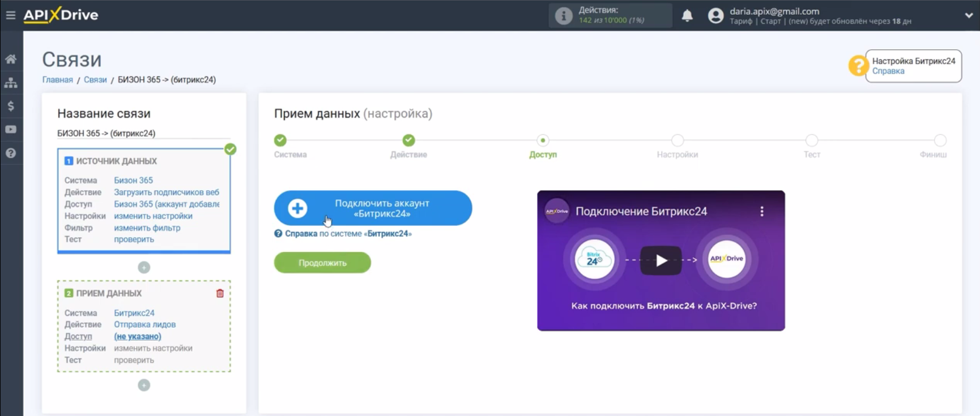Open the help question sidebar icon

pos(11,153)
